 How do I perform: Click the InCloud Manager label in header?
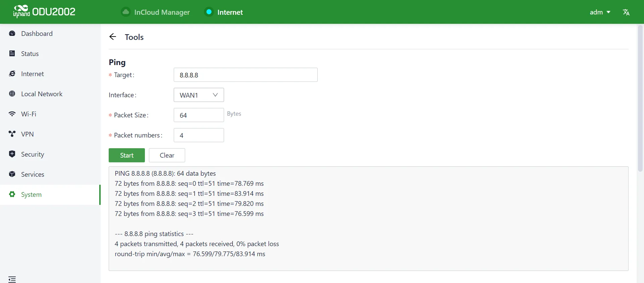pyautogui.click(x=162, y=12)
